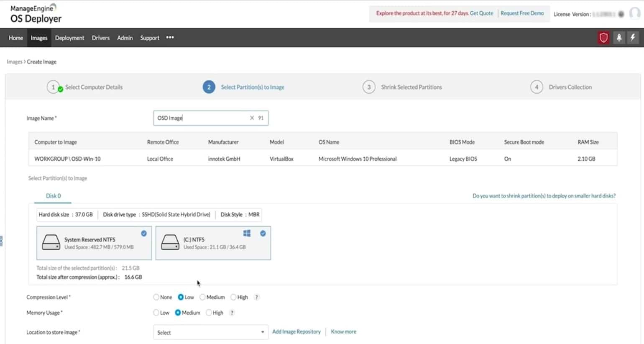Click the lightning bolt quick actions icon
644x344 pixels.
[x=633, y=38]
